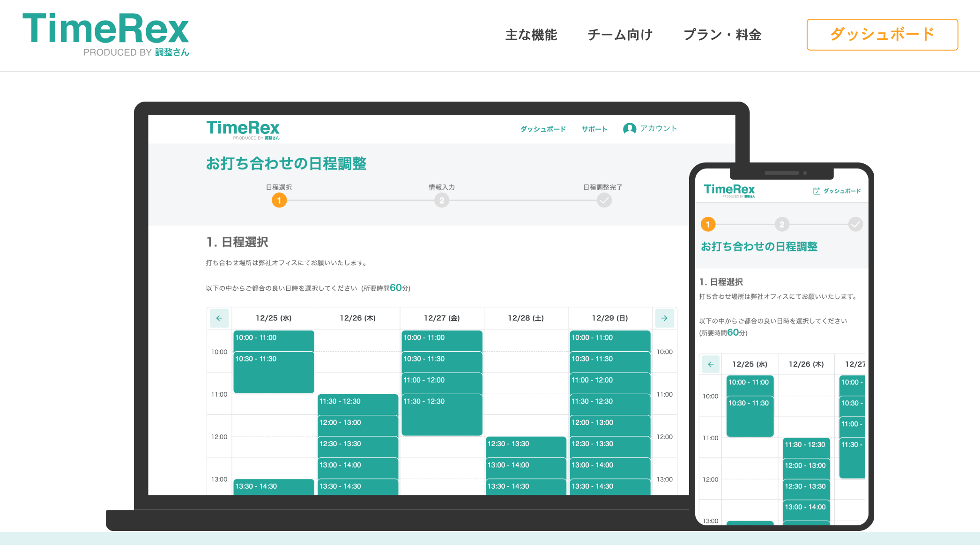Click the previous week arrow in the laptop calendar

pos(219,318)
